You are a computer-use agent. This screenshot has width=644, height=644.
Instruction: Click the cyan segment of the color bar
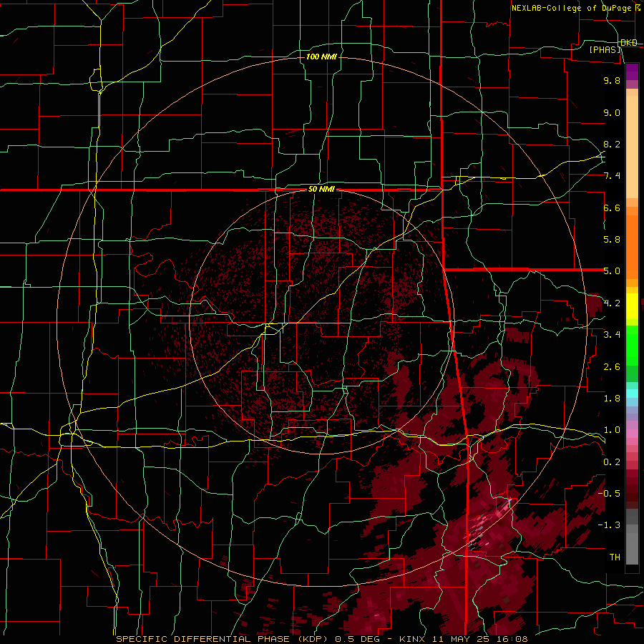point(632,394)
